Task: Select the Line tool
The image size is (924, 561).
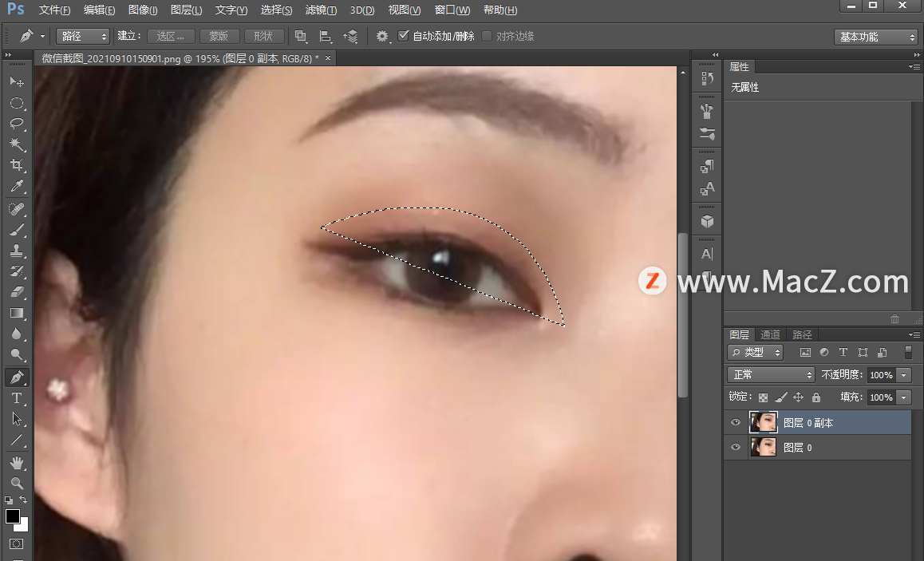Action: click(x=17, y=441)
